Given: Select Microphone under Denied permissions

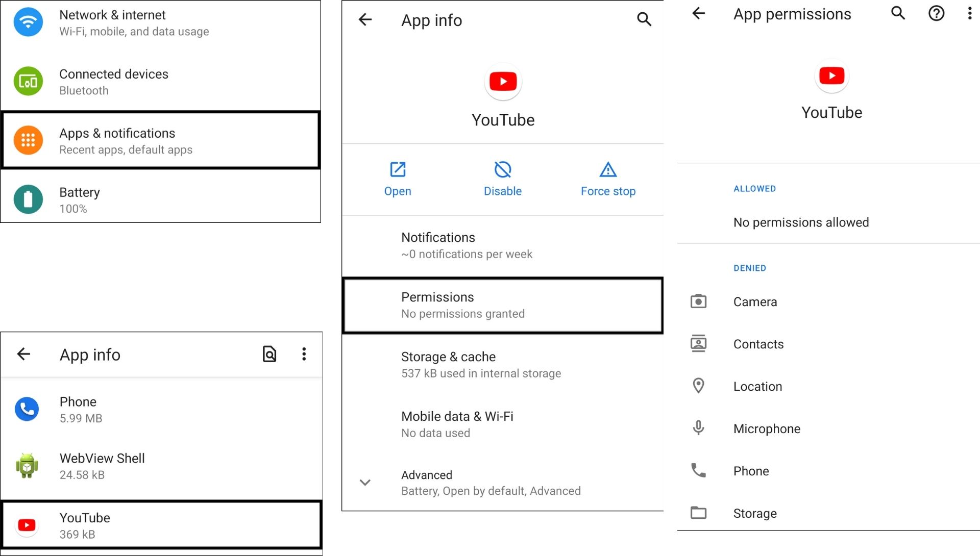Looking at the screenshot, I should [828, 428].
